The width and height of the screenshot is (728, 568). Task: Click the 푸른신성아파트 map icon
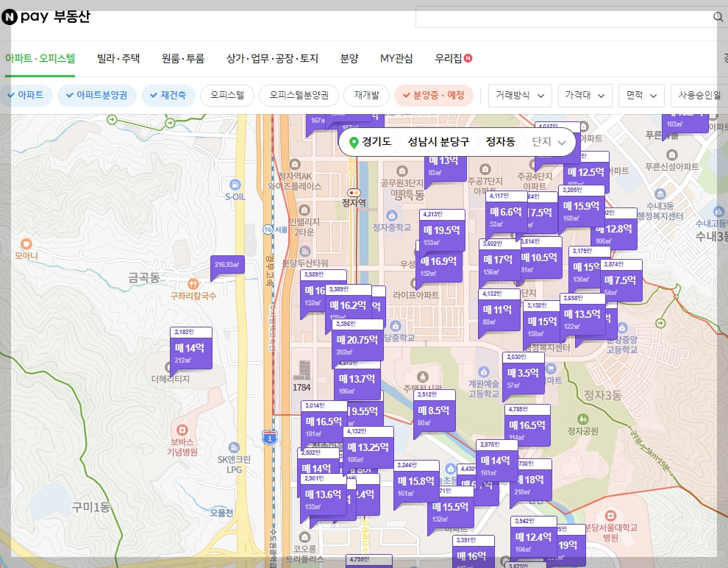click(671, 155)
